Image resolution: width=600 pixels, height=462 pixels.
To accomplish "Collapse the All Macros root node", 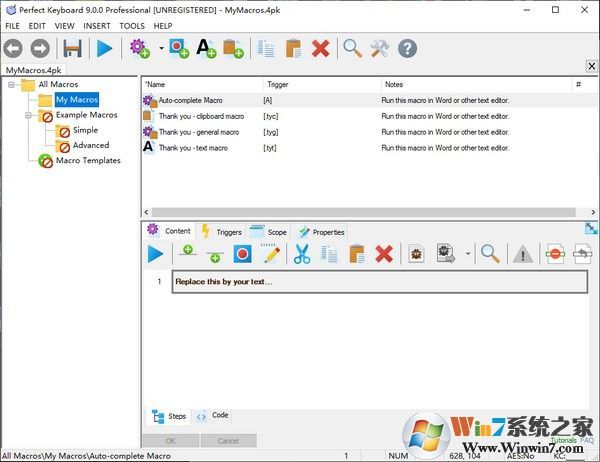I will click(13, 85).
